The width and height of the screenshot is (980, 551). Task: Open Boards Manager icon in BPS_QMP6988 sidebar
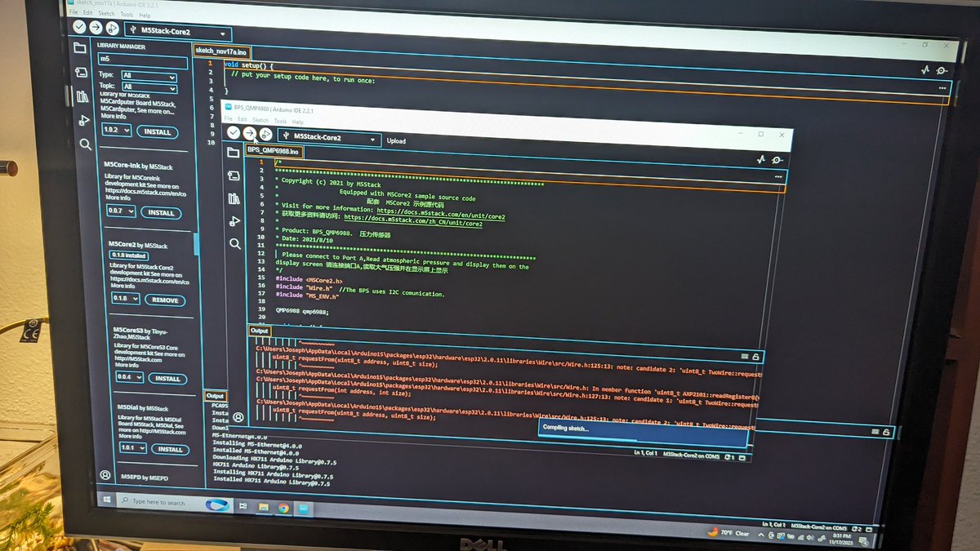click(x=234, y=176)
